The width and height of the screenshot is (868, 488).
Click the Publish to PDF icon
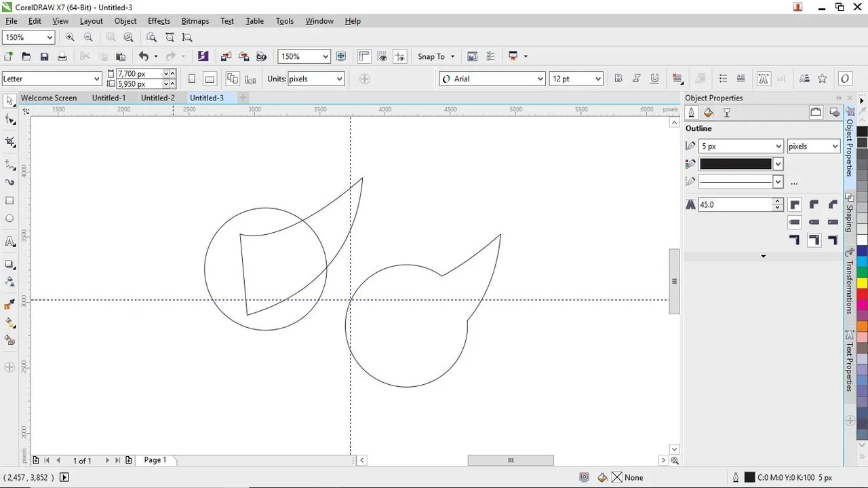pos(261,56)
